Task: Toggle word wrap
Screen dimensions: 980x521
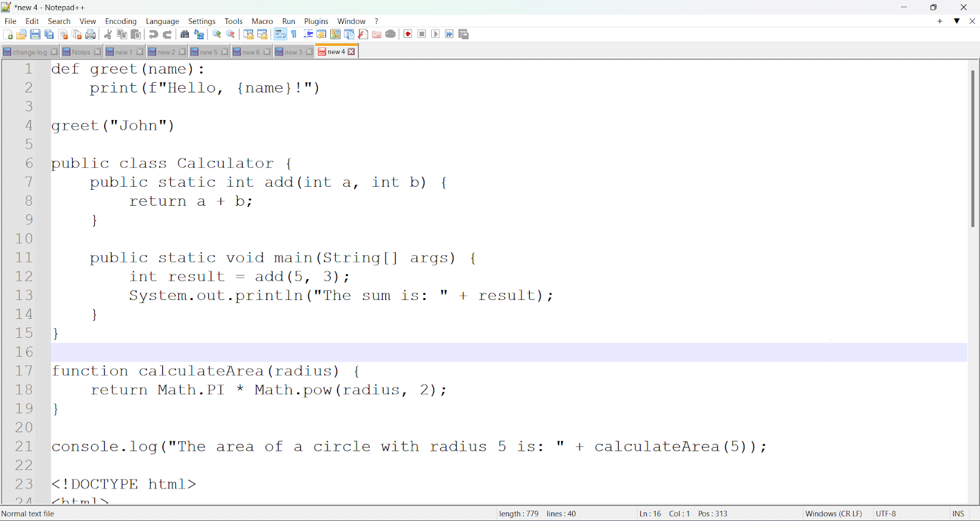Action: 281,34
